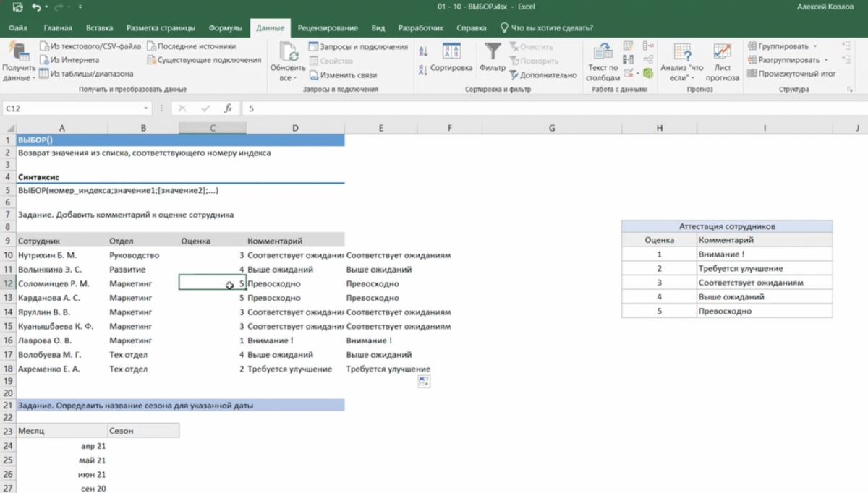
Task: Expand the Группировать dropdown arrow
Action: [815, 46]
